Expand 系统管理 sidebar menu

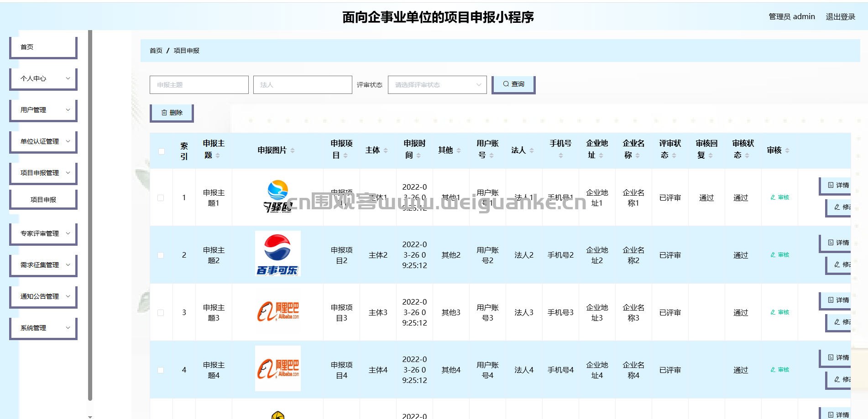(x=43, y=328)
